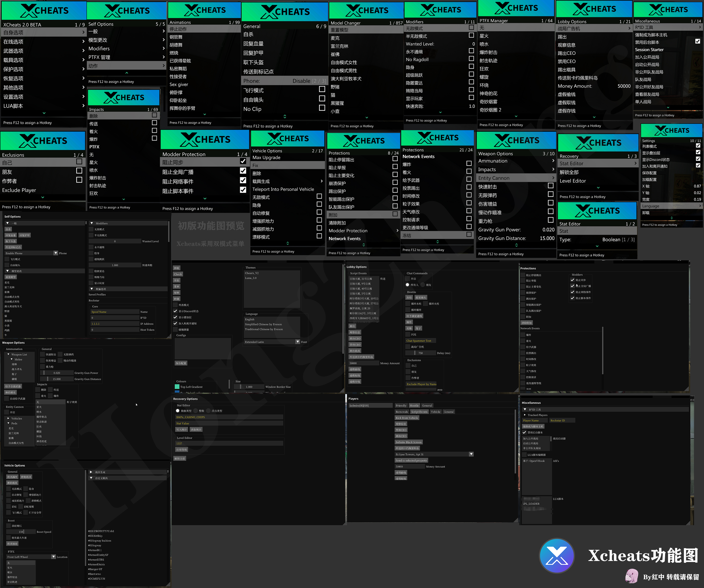The height and width of the screenshot is (588, 704).
Task: Open the 自身选项 submenu chevron
Action: [83, 32]
